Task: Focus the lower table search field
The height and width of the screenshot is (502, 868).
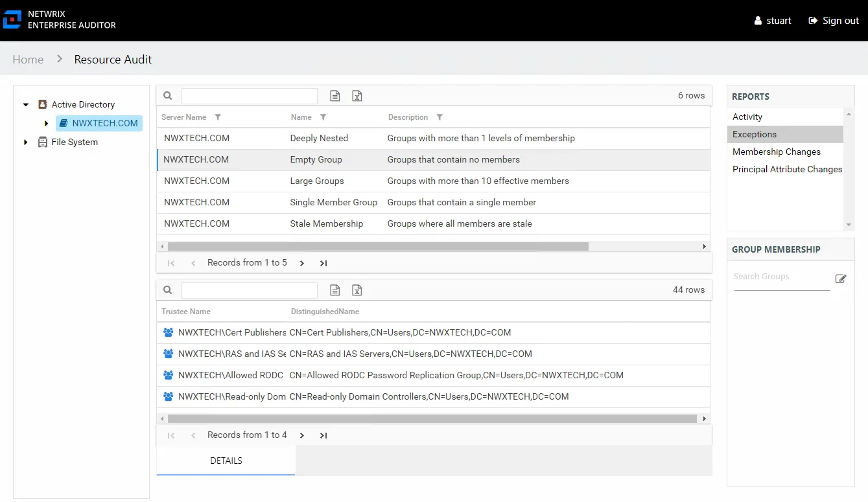Action: point(250,290)
